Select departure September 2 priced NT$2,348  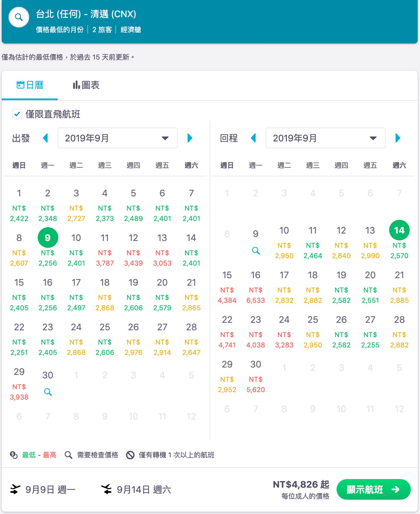pos(48,206)
